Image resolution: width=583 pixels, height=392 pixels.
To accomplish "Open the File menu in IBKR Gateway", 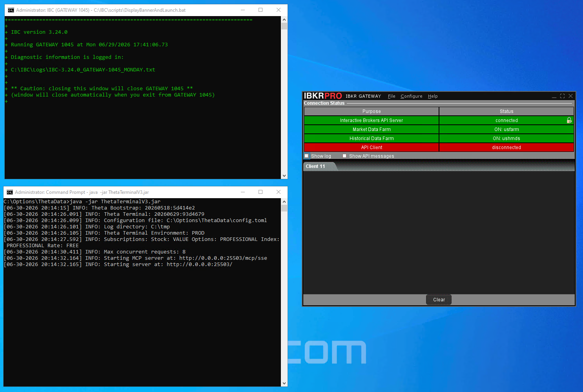I will tap(392, 96).
